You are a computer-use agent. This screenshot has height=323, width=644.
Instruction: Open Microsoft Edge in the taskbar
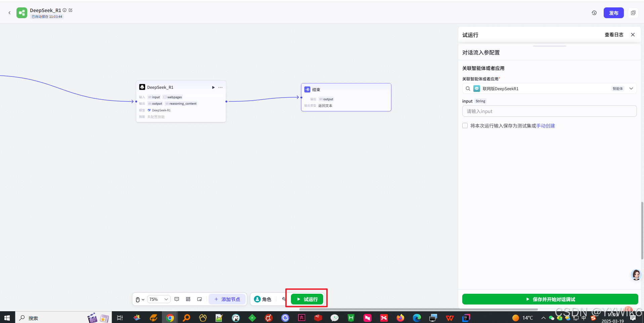pyautogui.click(x=417, y=318)
